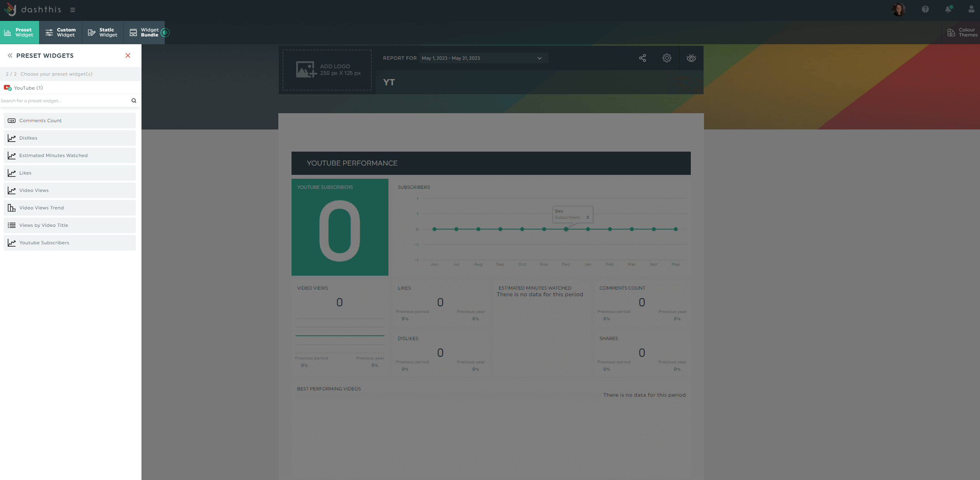980x480 pixels.
Task: Open Colour Themes panel
Action: [x=961, y=33]
